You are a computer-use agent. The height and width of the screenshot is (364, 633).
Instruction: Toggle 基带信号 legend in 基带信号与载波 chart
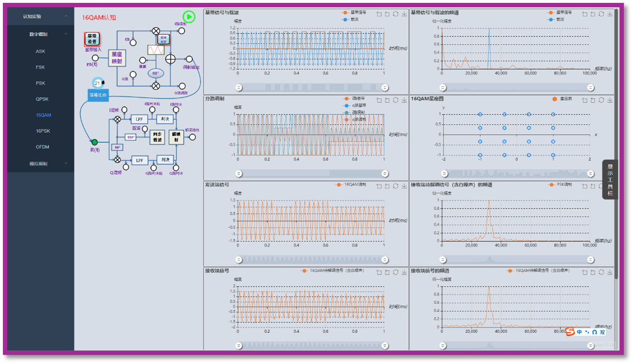coord(354,13)
